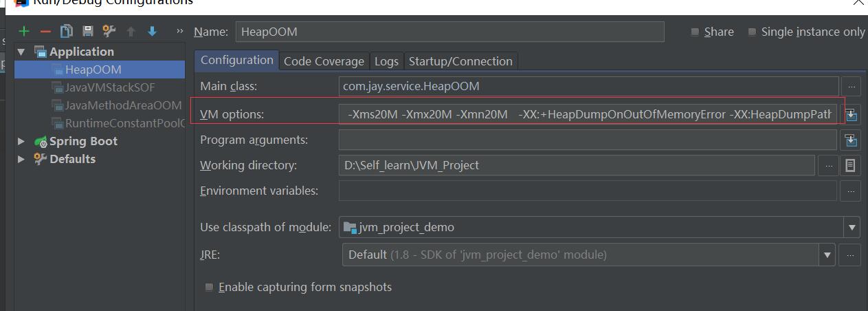
Task: Switch to the Code Coverage tab
Action: (x=324, y=61)
